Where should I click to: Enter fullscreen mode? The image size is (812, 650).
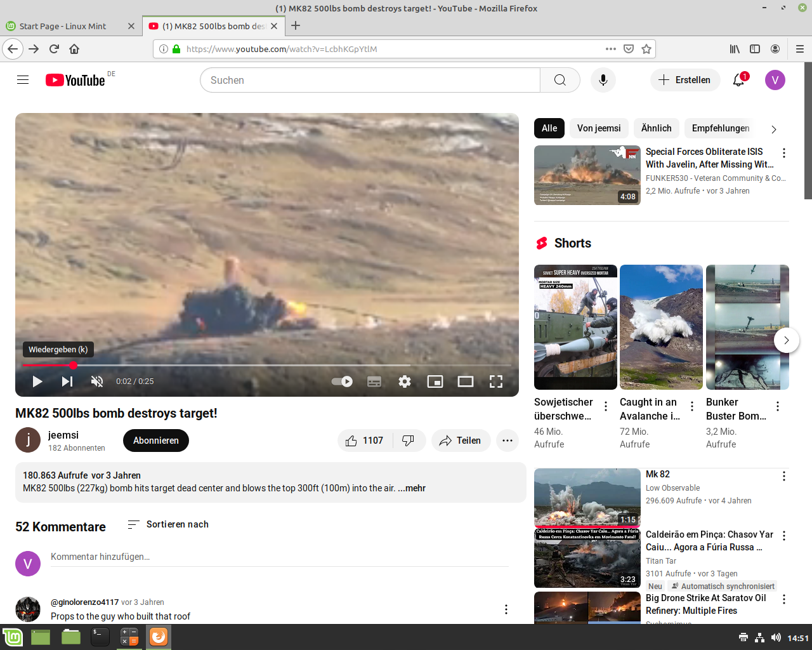tap(496, 381)
